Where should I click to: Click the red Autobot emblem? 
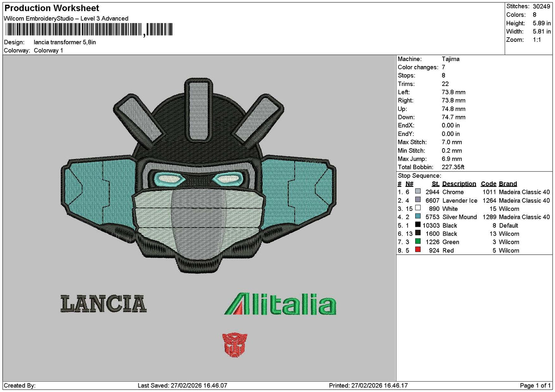point(235,345)
